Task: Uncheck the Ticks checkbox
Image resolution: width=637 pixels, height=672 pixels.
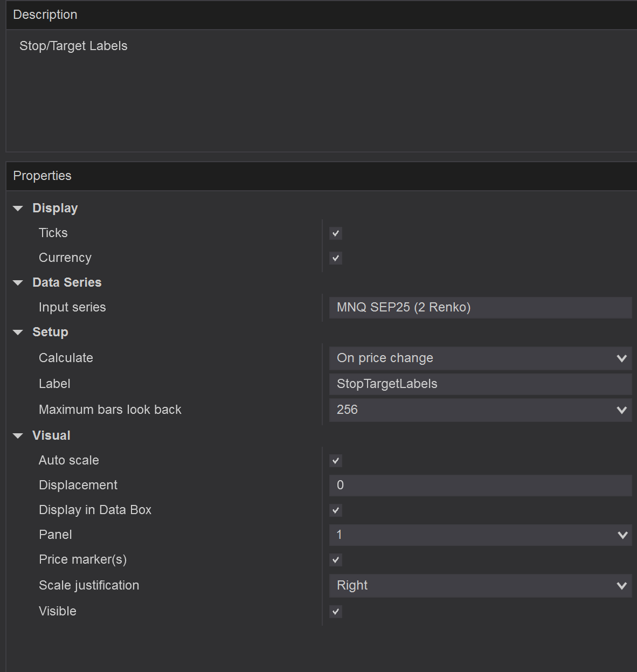Action: (x=336, y=233)
